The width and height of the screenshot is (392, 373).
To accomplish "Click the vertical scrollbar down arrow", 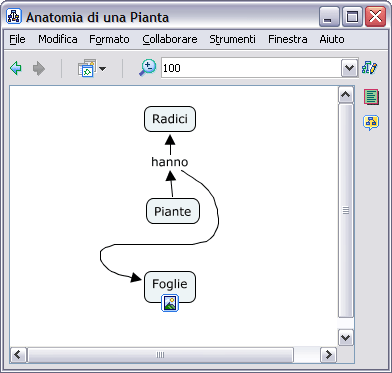I will (x=346, y=338).
